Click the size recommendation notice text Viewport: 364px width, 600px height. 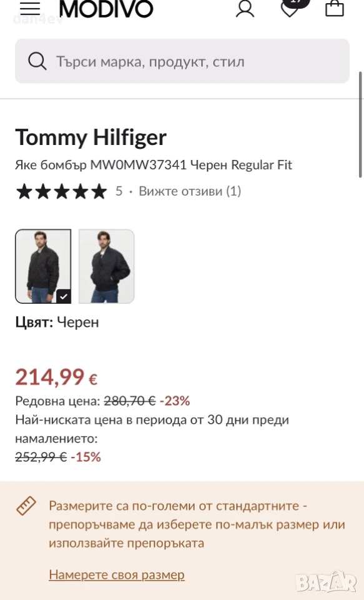click(x=197, y=524)
